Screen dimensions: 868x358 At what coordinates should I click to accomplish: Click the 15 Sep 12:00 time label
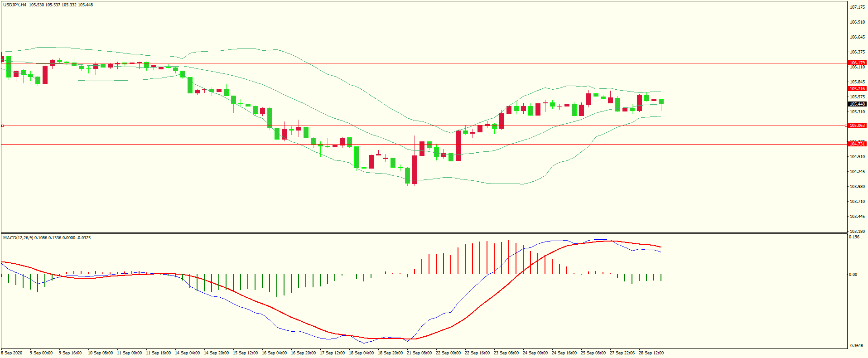coord(245,353)
